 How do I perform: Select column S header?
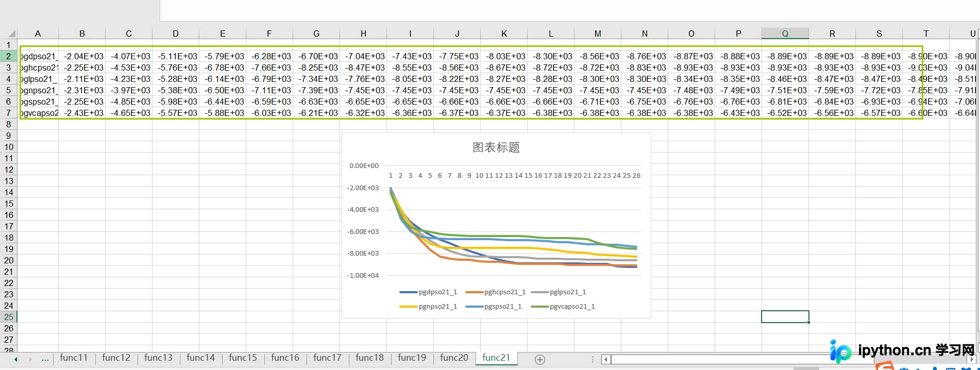tap(879, 33)
